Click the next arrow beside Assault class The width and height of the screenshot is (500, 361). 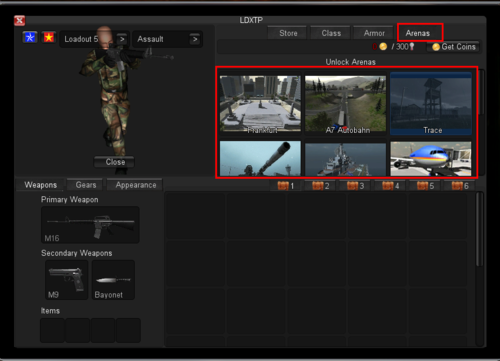[x=195, y=39]
